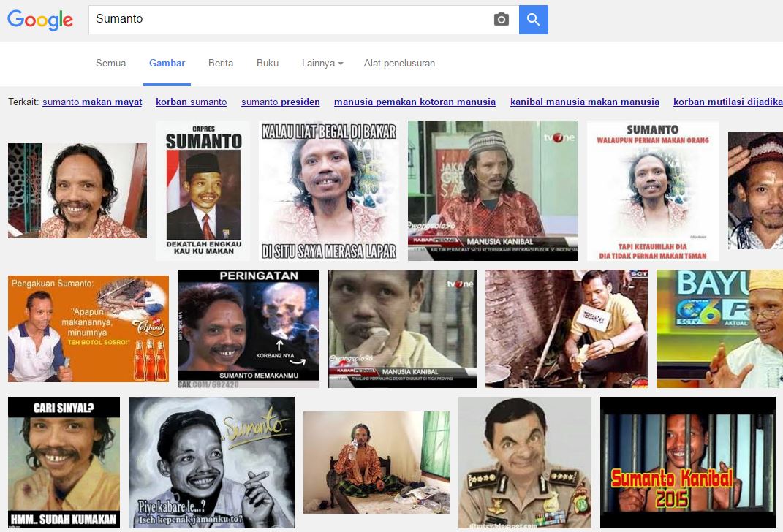Go to the Buku tab
Screen dimensions: 783x532
click(268, 64)
